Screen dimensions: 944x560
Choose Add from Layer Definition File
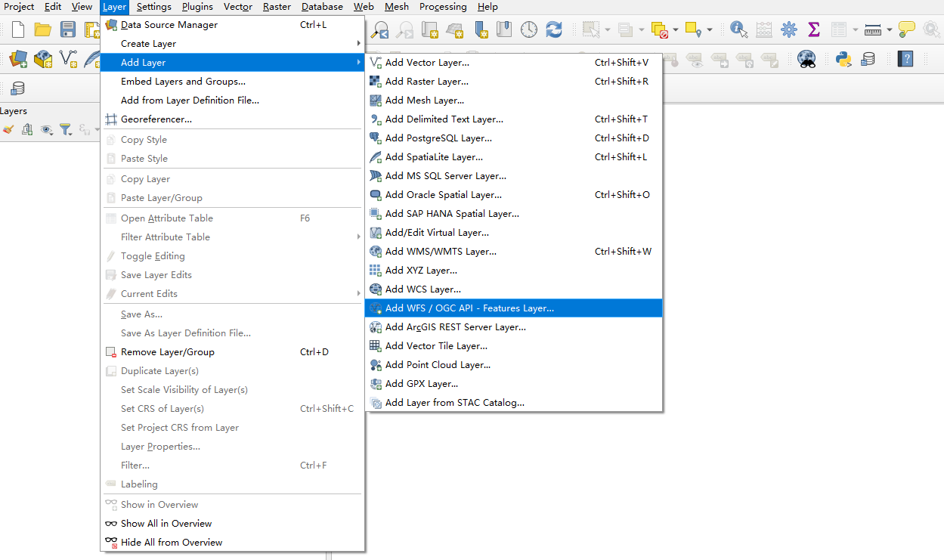pos(233,100)
